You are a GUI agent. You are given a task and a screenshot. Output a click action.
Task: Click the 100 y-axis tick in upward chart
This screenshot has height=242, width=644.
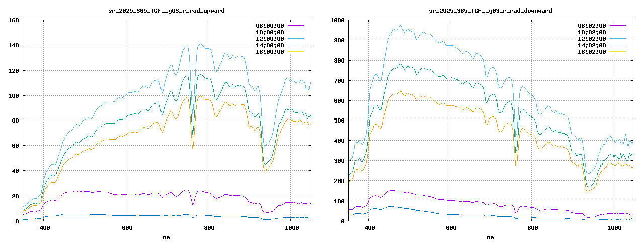(14, 96)
